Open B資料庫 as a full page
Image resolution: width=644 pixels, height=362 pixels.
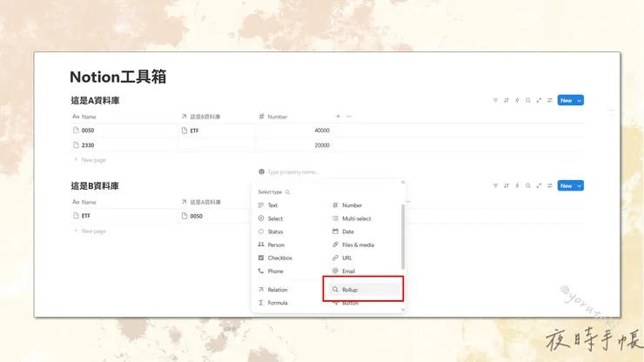(539, 185)
